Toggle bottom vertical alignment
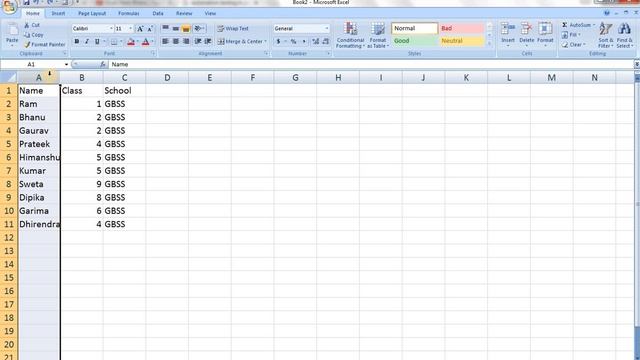Screen dimensions: 640x360 click(186, 29)
